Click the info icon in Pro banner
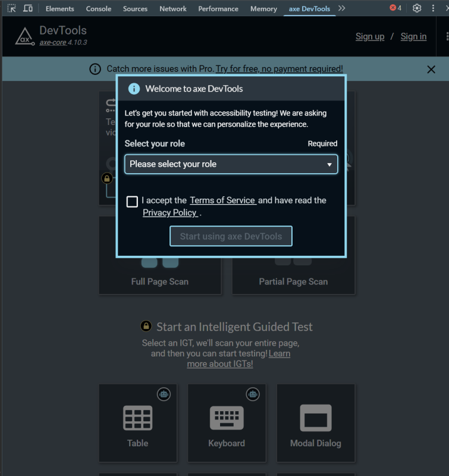 [95, 69]
